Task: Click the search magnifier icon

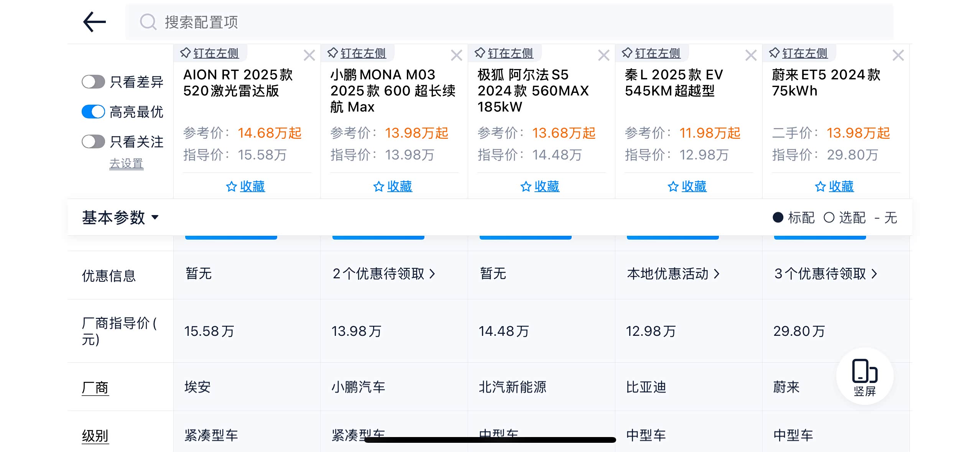Action: (148, 22)
